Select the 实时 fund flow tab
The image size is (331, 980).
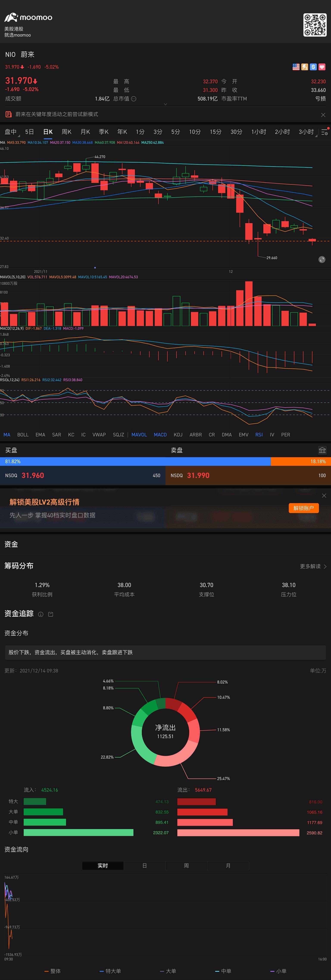click(103, 866)
